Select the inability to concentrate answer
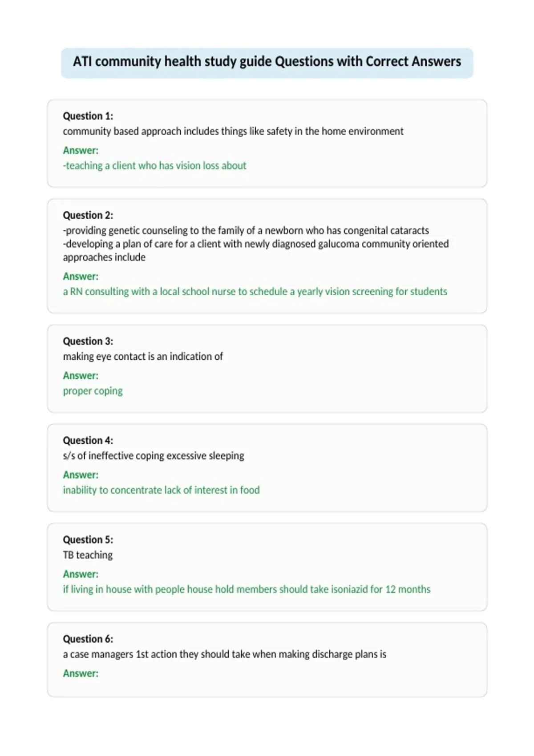Viewport: 534px width, 756px height. [x=161, y=490]
